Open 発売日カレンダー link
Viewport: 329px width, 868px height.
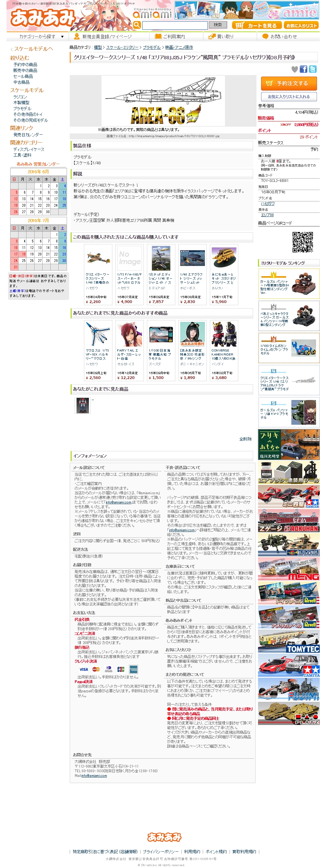[x=28, y=135]
